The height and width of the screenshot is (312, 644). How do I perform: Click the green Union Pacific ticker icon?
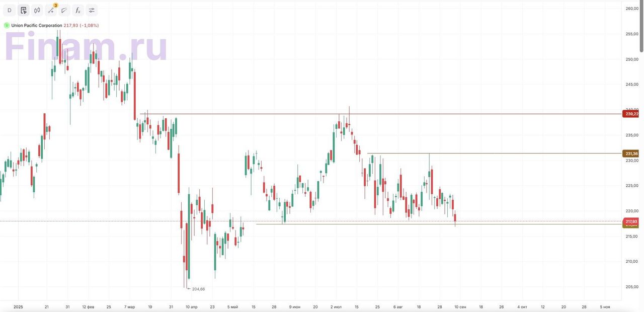(7, 25)
